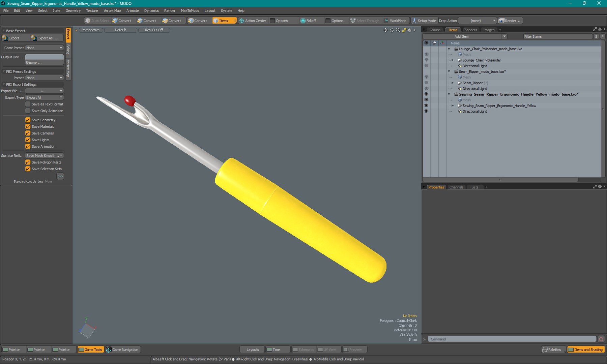Open the Drop Action (none) dropdown

477,21
